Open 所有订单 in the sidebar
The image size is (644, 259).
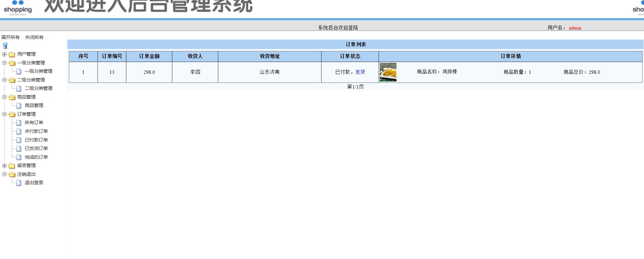pos(34,123)
